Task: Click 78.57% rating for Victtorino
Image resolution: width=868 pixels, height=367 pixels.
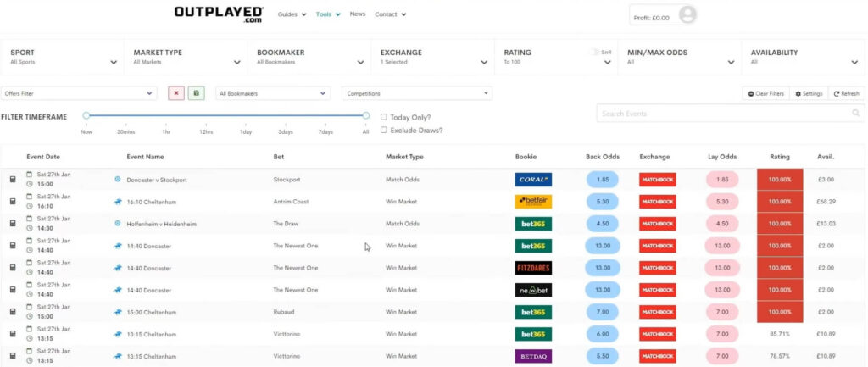Action: coord(780,357)
